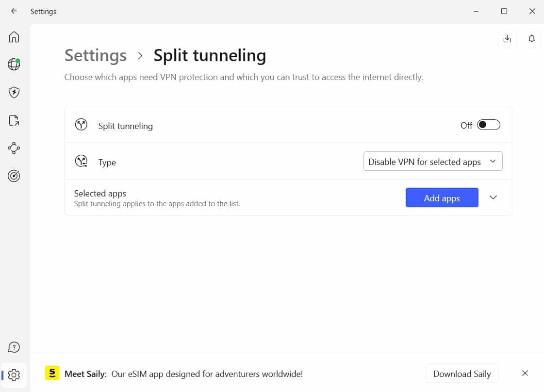Open the notifications bell icon
544x392 pixels.
click(x=531, y=38)
